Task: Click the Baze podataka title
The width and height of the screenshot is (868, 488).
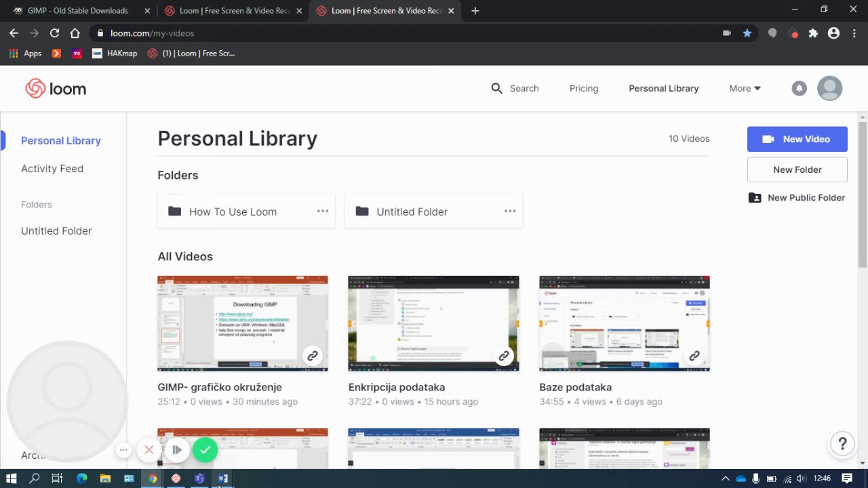Action: [x=576, y=387]
